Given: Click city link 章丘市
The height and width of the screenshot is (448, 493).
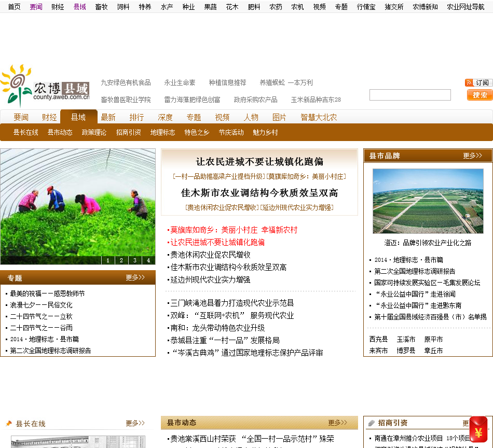Looking at the screenshot, I should [433, 351].
